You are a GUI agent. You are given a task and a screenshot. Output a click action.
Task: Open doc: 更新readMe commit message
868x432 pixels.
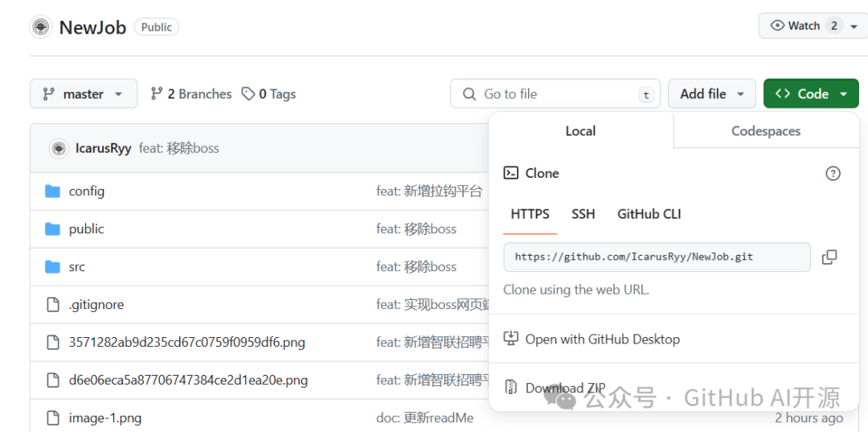coord(424,418)
